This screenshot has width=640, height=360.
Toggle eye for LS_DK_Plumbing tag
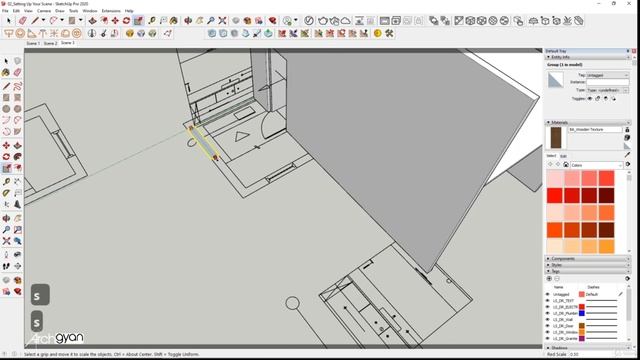click(x=548, y=313)
